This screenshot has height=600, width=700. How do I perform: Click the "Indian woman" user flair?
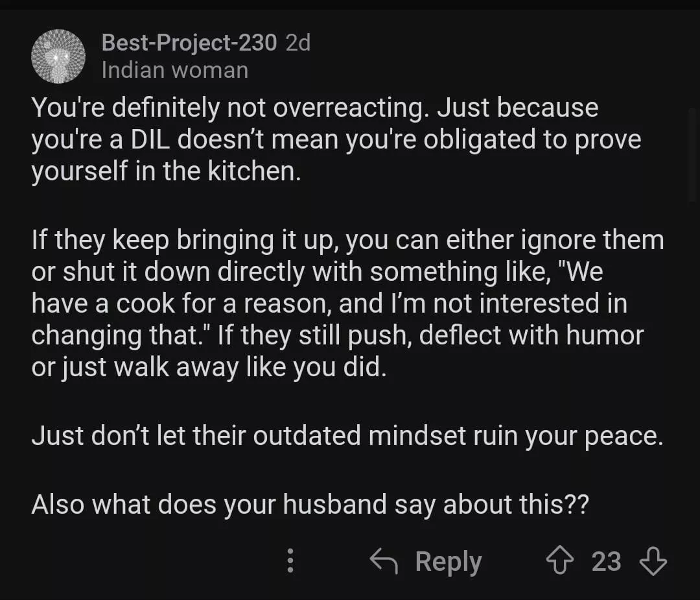pyautogui.click(x=174, y=70)
